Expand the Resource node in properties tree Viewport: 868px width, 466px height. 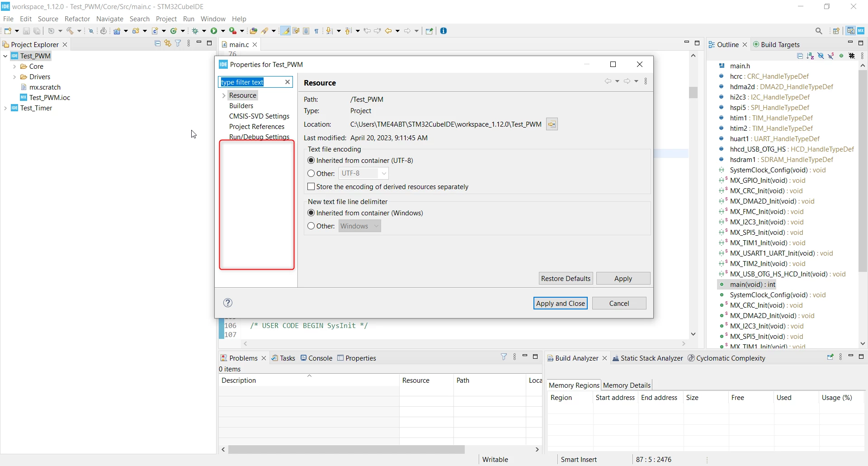[x=224, y=95]
